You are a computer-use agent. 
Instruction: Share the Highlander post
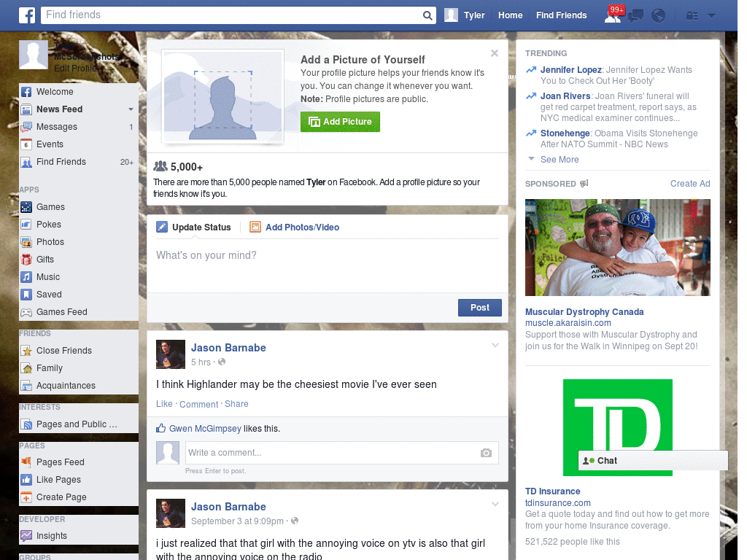pyautogui.click(x=236, y=404)
